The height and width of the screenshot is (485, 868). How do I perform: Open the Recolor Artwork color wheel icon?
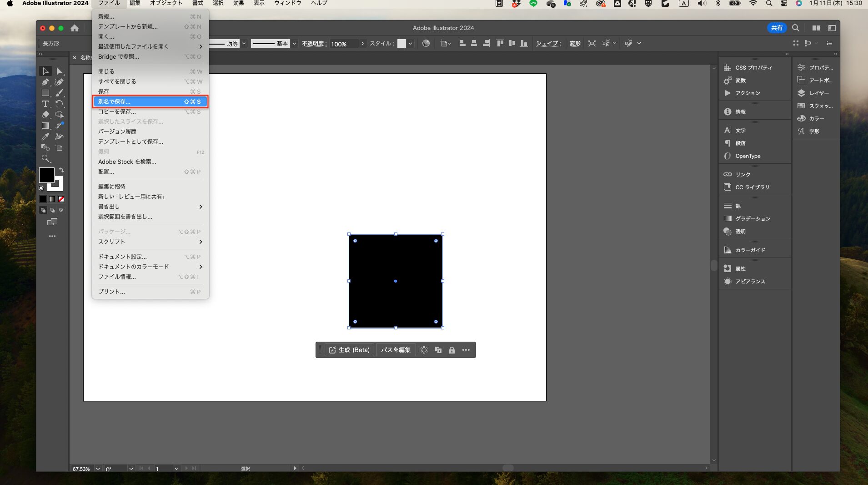pos(426,43)
